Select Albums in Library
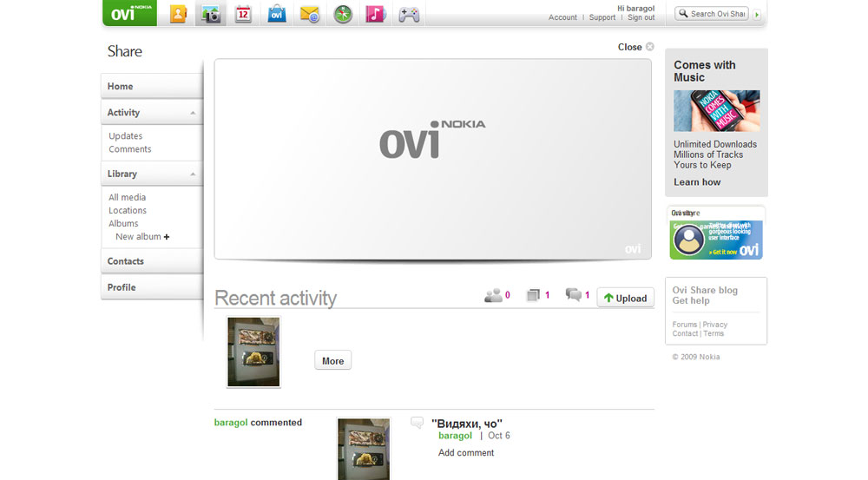 pyautogui.click(x=123, y=224)
